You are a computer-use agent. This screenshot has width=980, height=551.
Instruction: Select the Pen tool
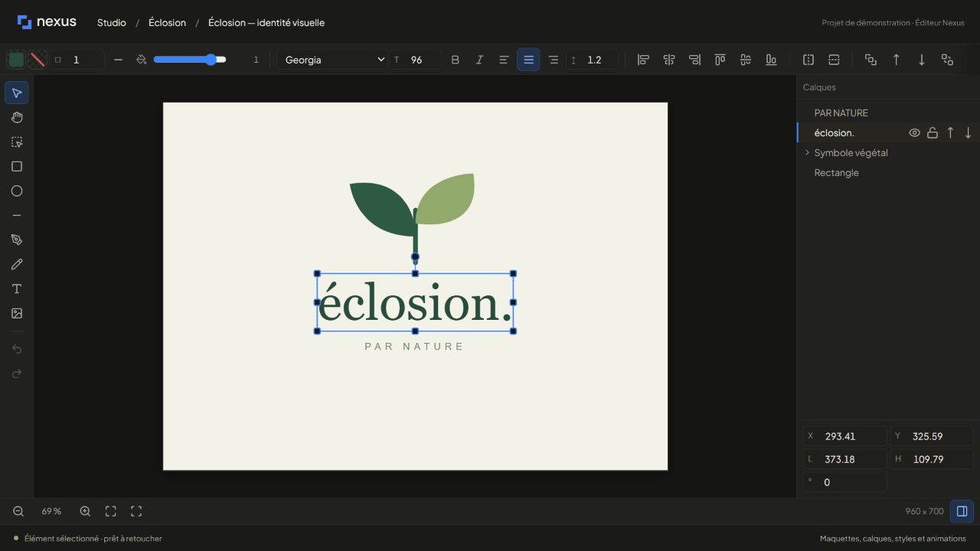[x=17, y=240]
